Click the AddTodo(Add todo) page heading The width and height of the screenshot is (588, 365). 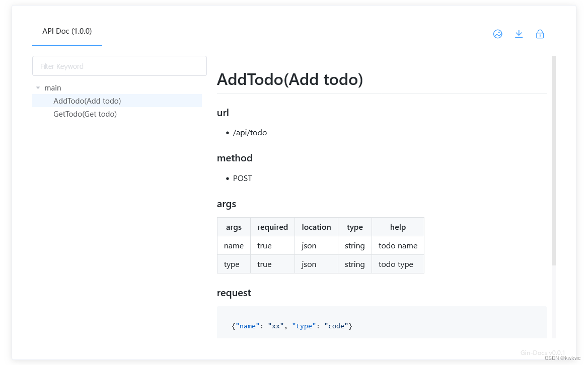(x=290, y=79)
